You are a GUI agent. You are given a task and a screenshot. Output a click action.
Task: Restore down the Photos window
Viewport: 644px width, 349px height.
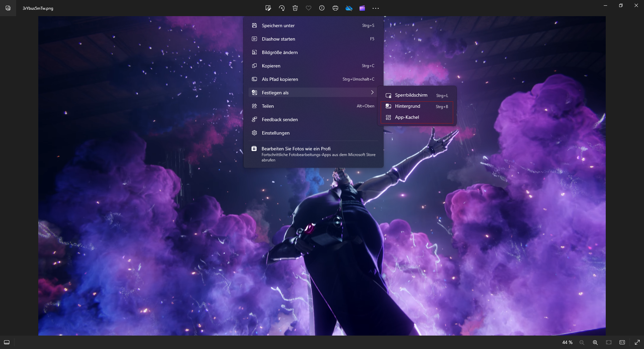(621, 5)
